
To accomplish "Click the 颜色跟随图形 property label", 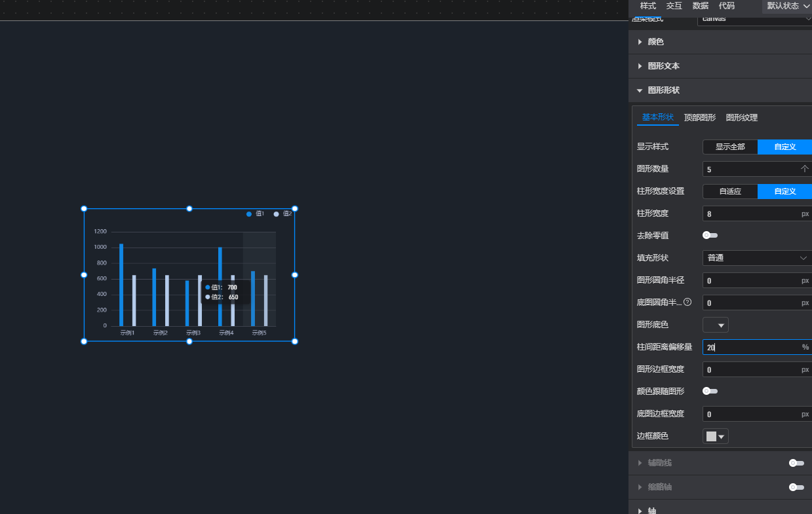I will pos(661,392).
